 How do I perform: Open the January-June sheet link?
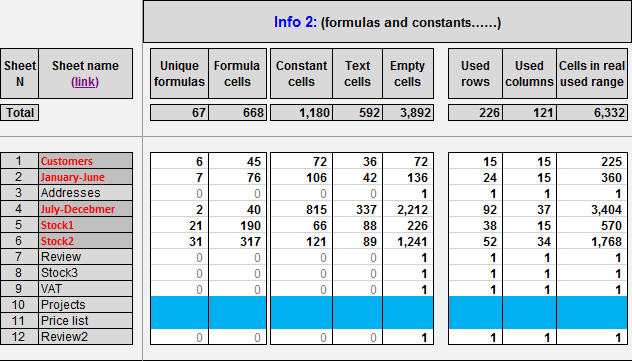(73, 177)
